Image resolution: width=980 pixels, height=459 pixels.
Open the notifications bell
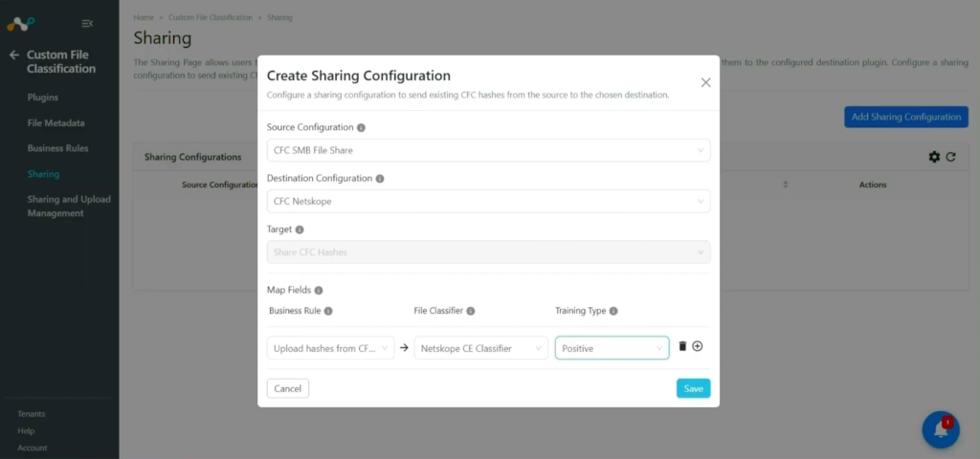click(941, 429)
